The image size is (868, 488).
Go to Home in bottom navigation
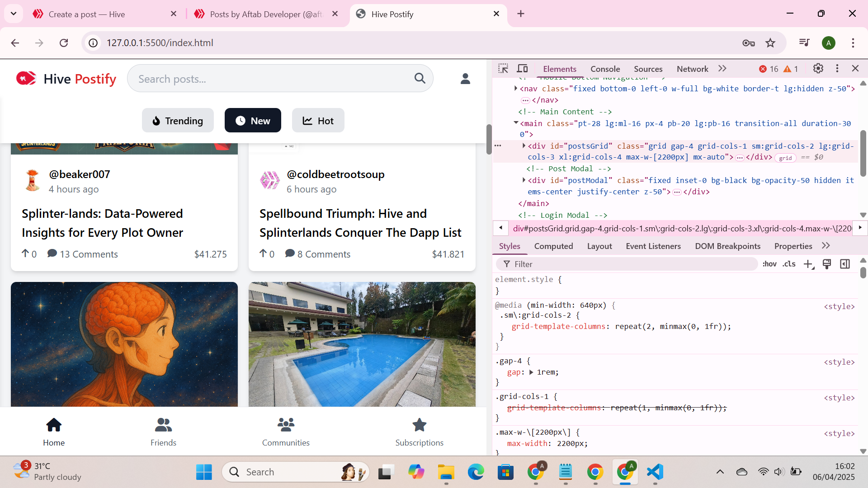(54, 432)
